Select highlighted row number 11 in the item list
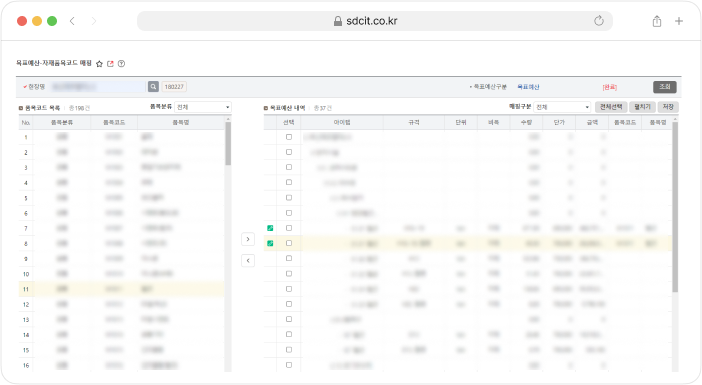The width and height of the screenshot is (702, 385). [121, 289]
